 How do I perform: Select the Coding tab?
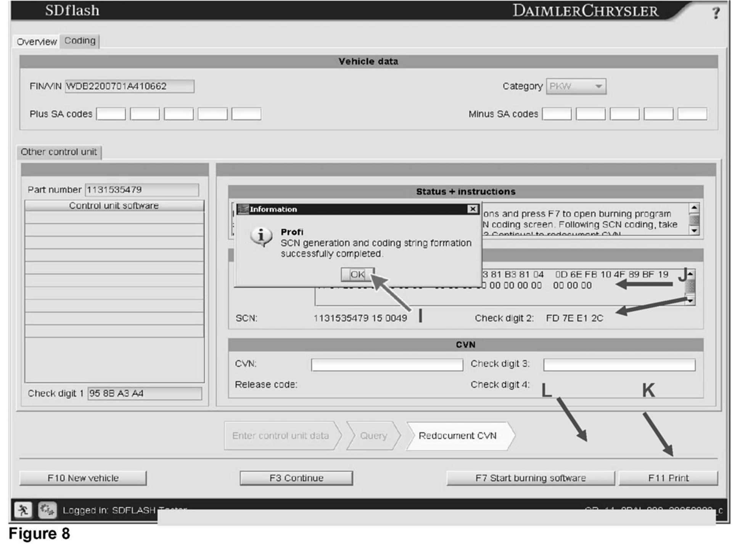pyautogui.click(x=80, y=40)
